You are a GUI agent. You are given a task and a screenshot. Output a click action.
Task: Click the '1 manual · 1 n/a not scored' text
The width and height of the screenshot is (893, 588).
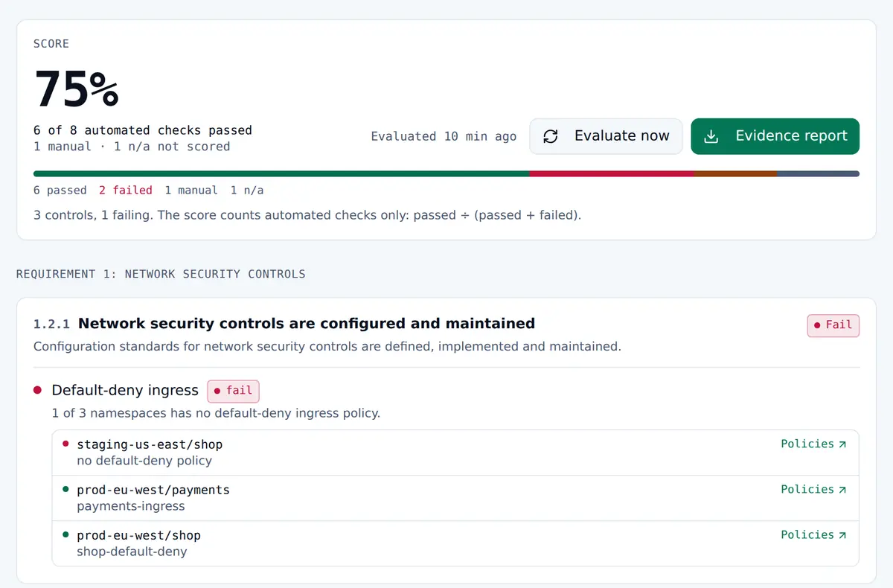pos(132,147)
